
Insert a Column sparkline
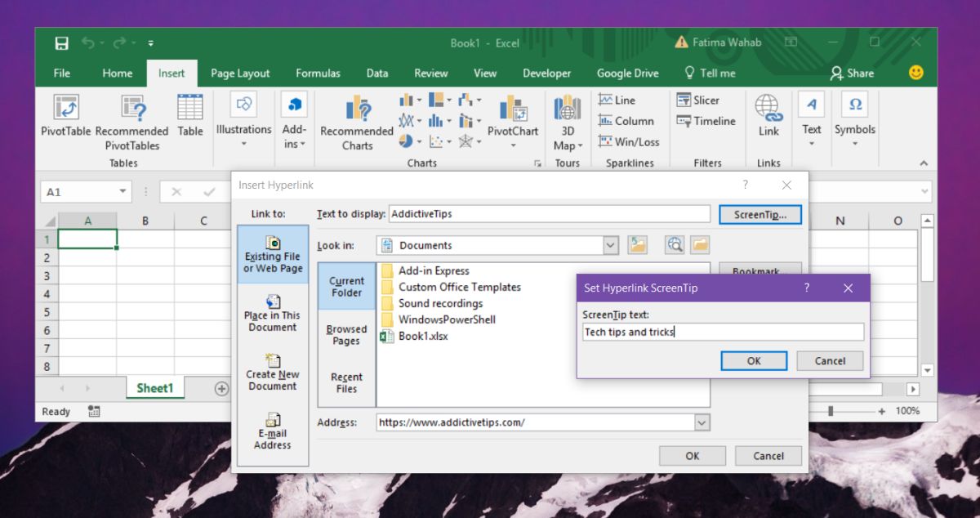point(626,121)
